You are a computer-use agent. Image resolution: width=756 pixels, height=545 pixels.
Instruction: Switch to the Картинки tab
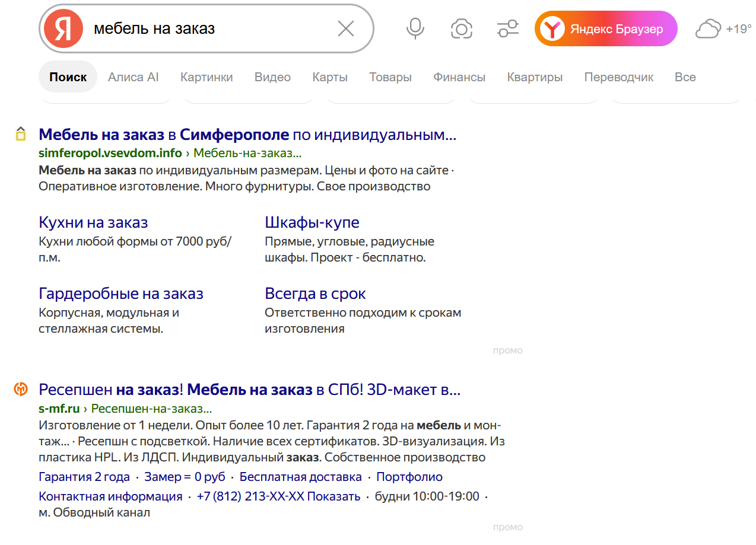point(207,77)
